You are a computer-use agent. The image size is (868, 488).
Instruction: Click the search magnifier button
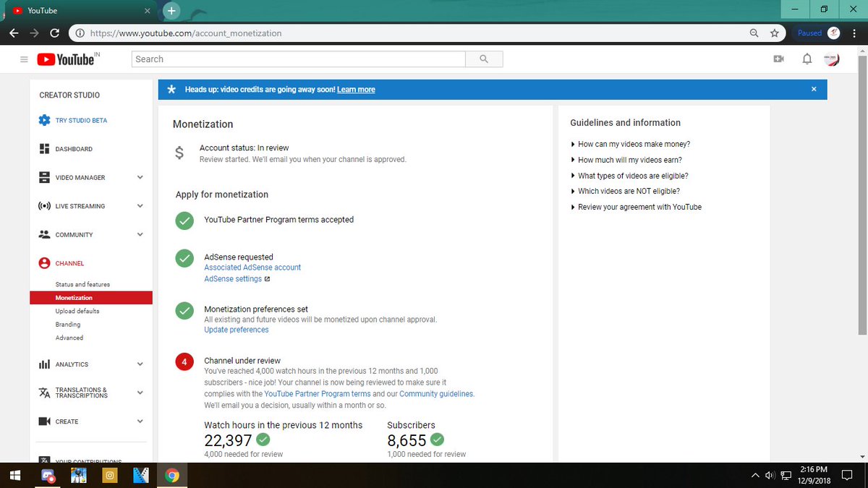[484, 59]
